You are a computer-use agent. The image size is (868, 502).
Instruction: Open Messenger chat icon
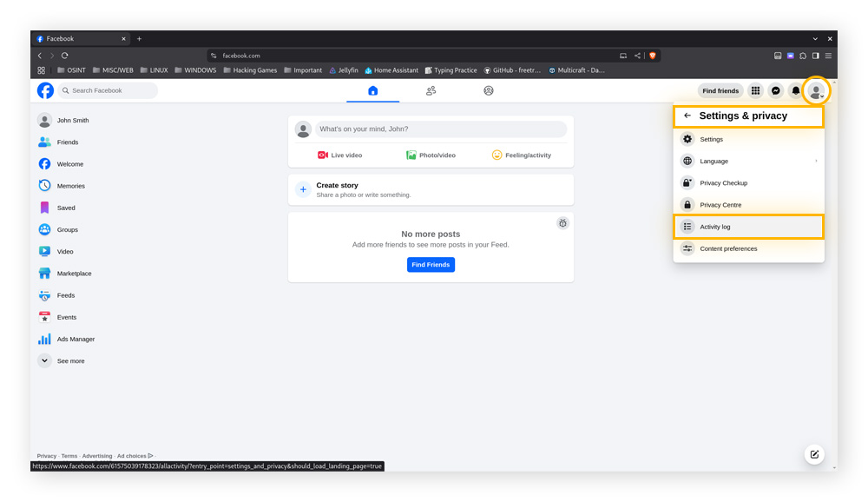coord(775,91)
